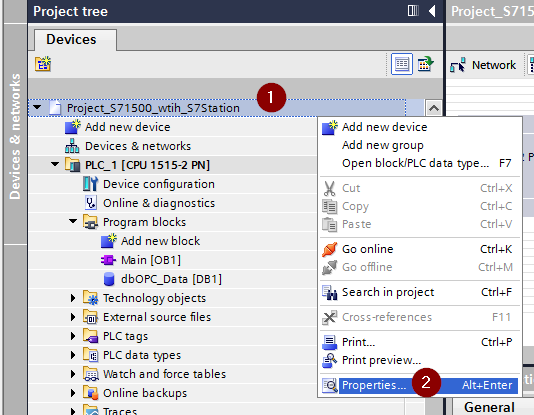The image size is (534, 415).
Task: Click the Device configuration wrench icon
Action: [91, 184]
